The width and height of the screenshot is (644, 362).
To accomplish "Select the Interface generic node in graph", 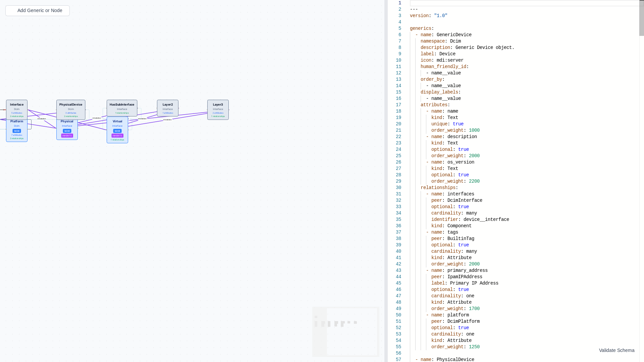I will [17, 110].
